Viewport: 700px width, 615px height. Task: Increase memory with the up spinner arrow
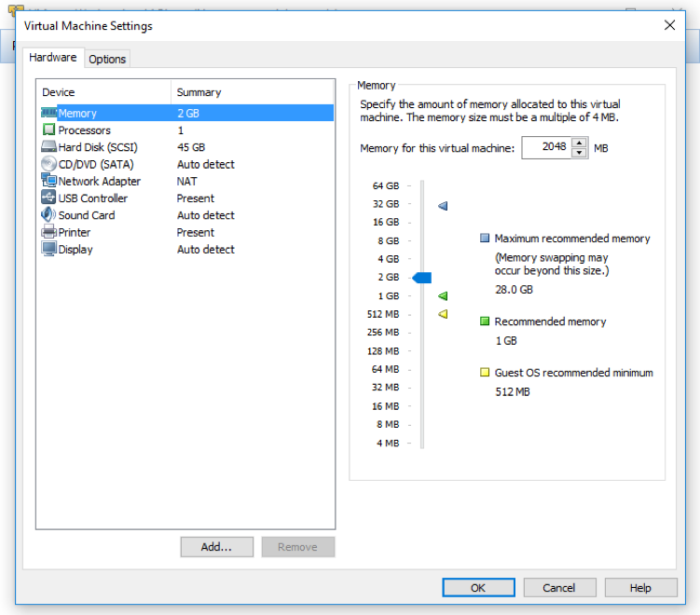tap(580, 143)
